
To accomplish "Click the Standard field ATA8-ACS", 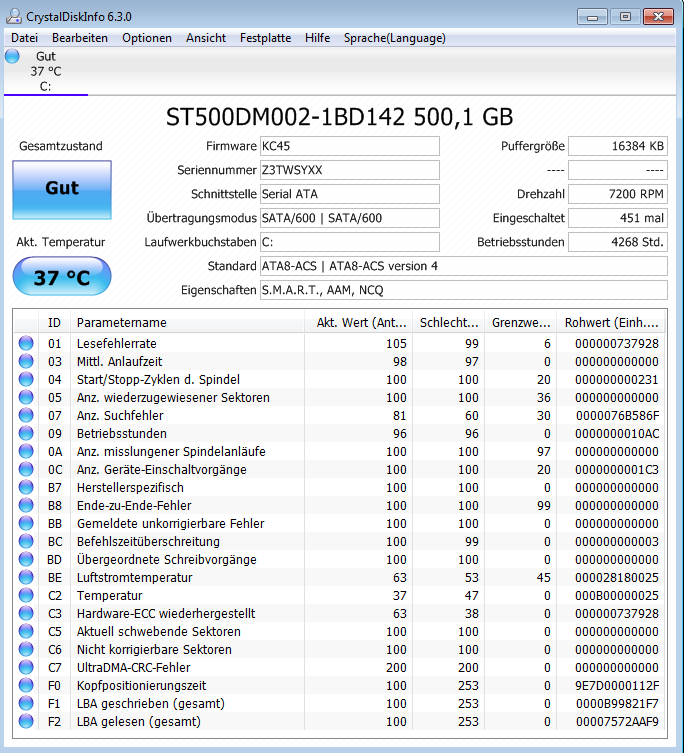I will pyautogui.click(x=464, y=266).
